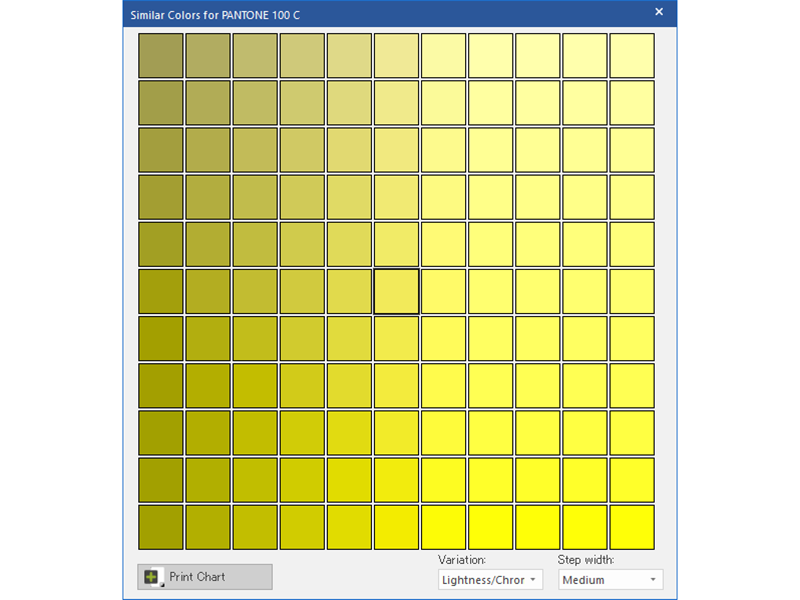This screenshot has height=600, width=800.
Task: Select the swatch directly above the highlighted center swatch
Action: [396, 244]
